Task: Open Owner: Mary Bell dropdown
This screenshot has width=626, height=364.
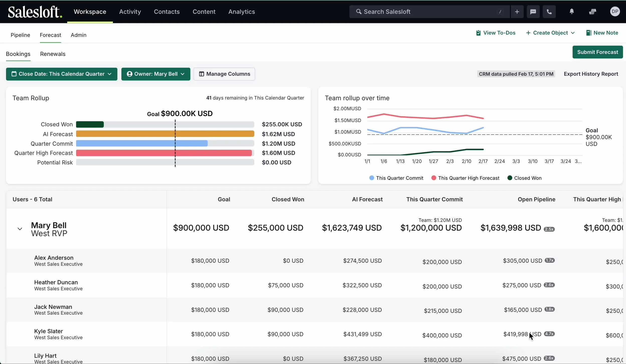Action: 156,74
